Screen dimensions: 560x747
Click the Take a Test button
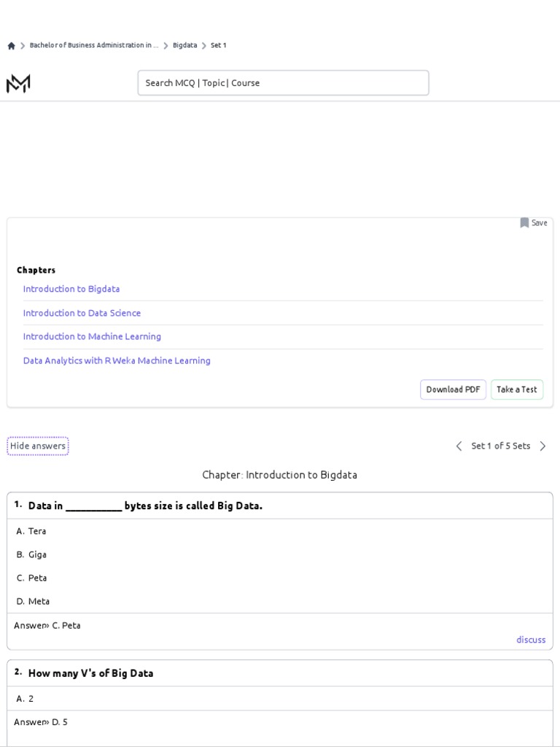pos(516,390)
